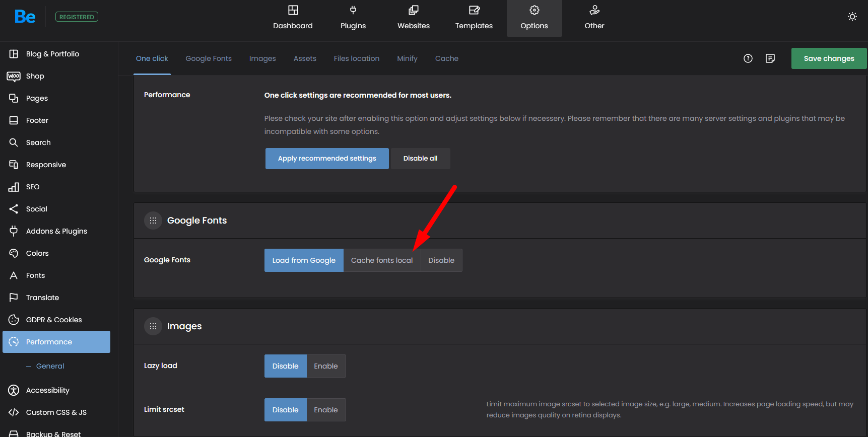Switch to the Images tab
Viewport: 868px width, 437px height.
(x=262, y=58)
